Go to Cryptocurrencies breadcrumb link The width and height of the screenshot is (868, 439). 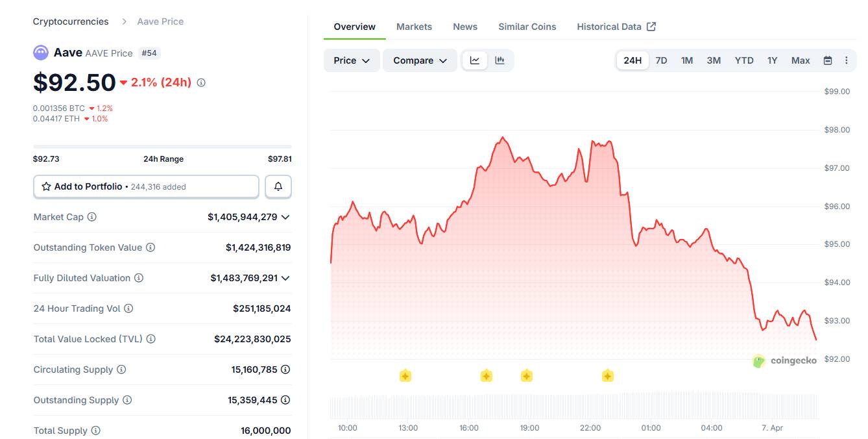71,21
